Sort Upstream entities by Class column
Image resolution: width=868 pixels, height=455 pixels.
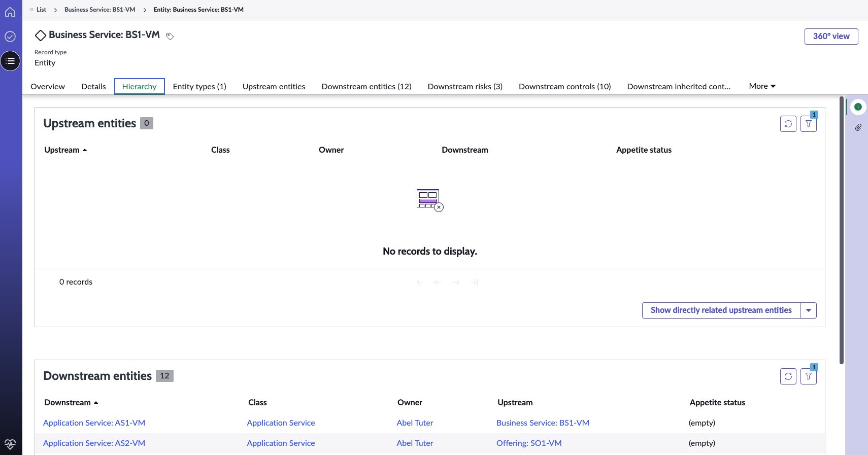pos(220,150)
